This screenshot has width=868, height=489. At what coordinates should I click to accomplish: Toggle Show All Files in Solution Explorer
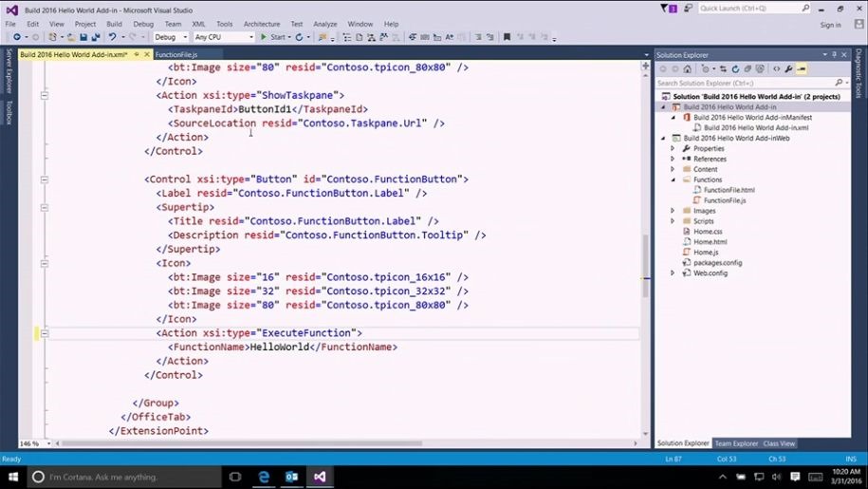(x=760, y=69)
